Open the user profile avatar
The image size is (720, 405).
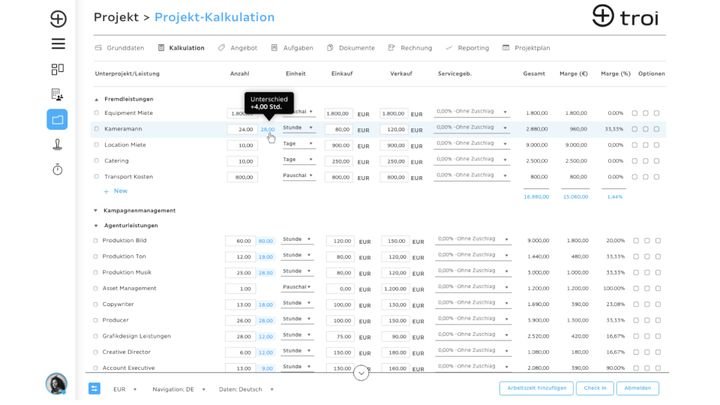[x=56, y=384]
